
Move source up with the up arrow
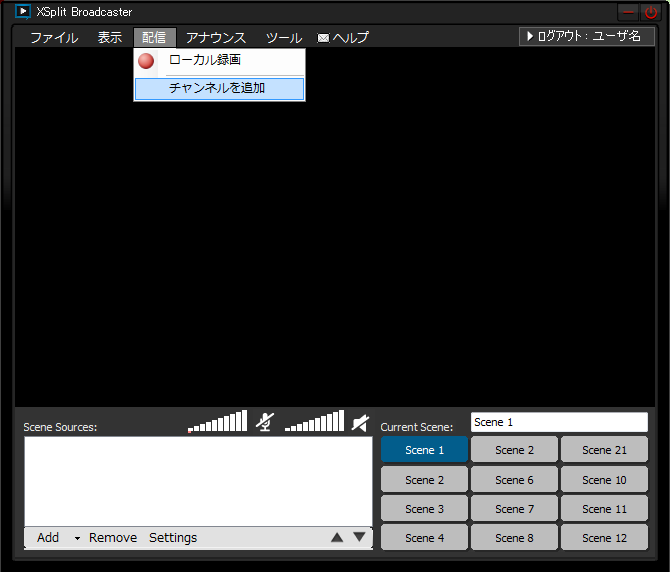[x=337, y=537]
